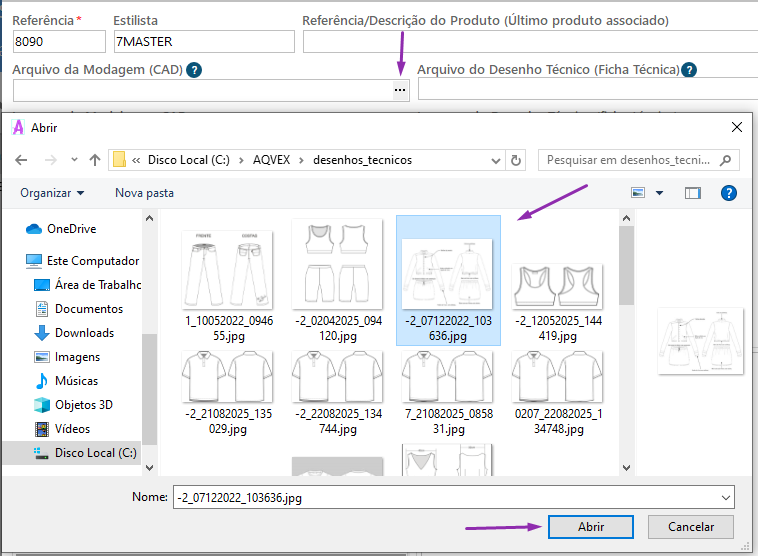Image resolution: width=758 pixels, height=556 pixels.
Task: Open address bar path history dropdown
Action: pos(494,160)
